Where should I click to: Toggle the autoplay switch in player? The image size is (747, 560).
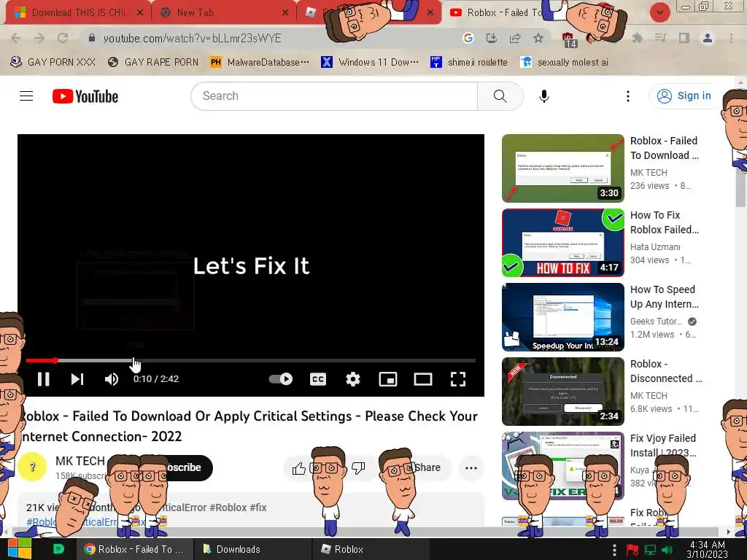point(281,379)
